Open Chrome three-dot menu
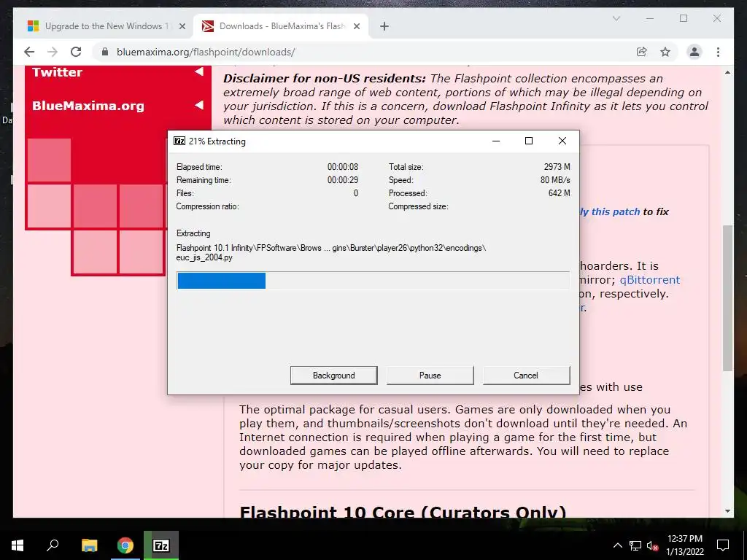The image size is (747, 560). (718, 52)
